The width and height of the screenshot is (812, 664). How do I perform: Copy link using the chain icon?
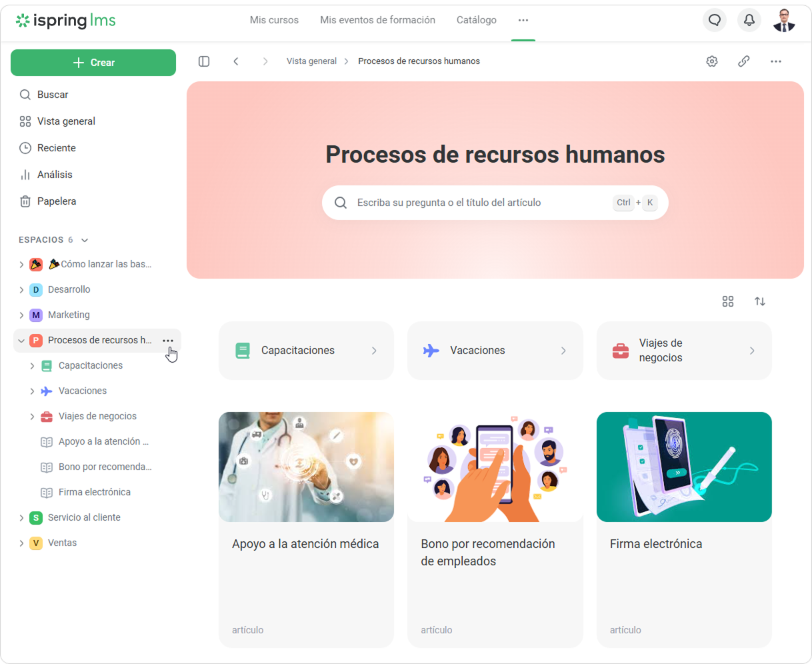point(744,61)
